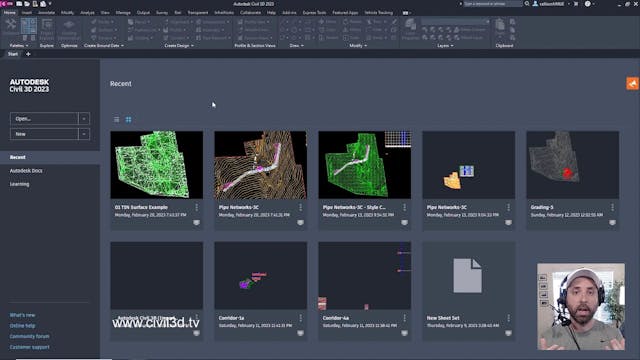Click the Toolspace icon on the ribbon
The height and width of the screenshot is (360, 640).
(11, 27)
